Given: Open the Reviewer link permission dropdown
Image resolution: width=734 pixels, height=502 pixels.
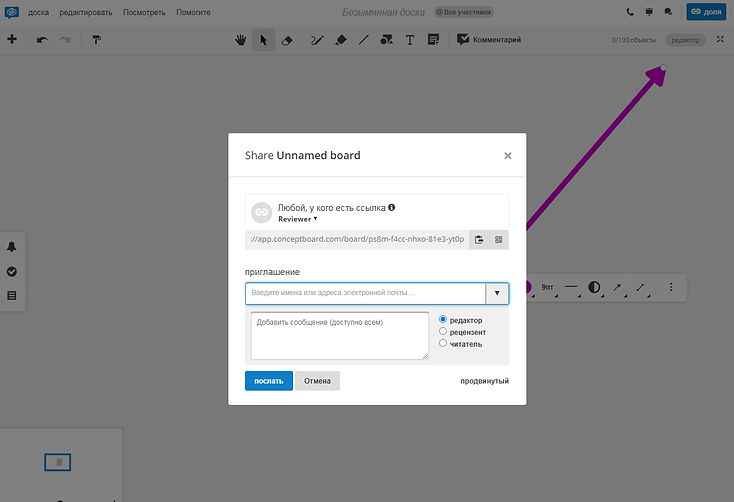Looking at the screenshot, I should pyautogui.click(x=298, y=219).
